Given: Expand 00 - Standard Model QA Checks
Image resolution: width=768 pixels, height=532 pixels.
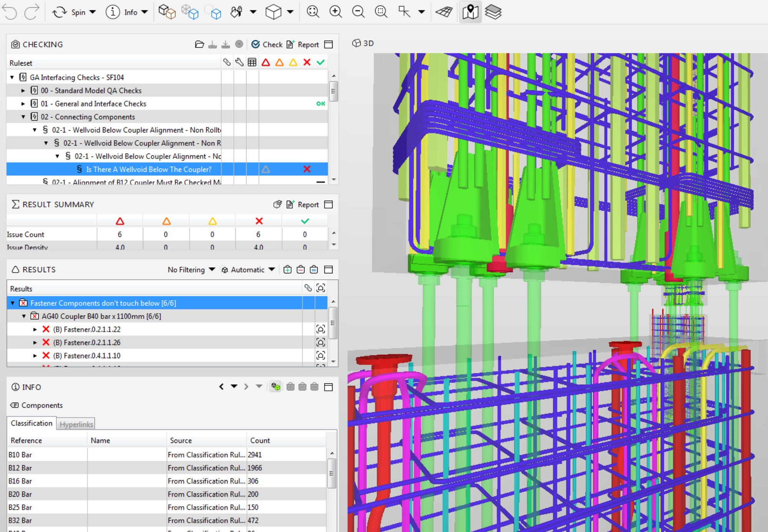Looking at the screenshot, I should click(x=23, y=91).
